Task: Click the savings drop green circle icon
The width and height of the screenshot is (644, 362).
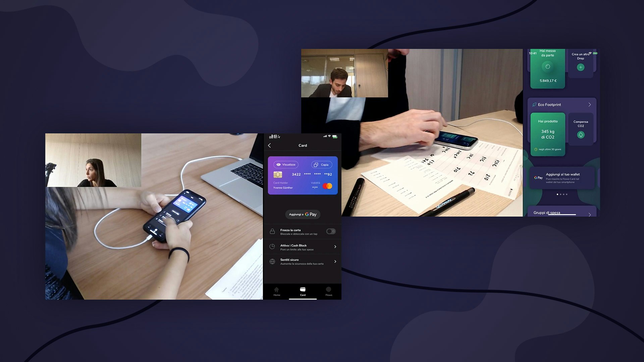Action: click(x=548, y=66)
